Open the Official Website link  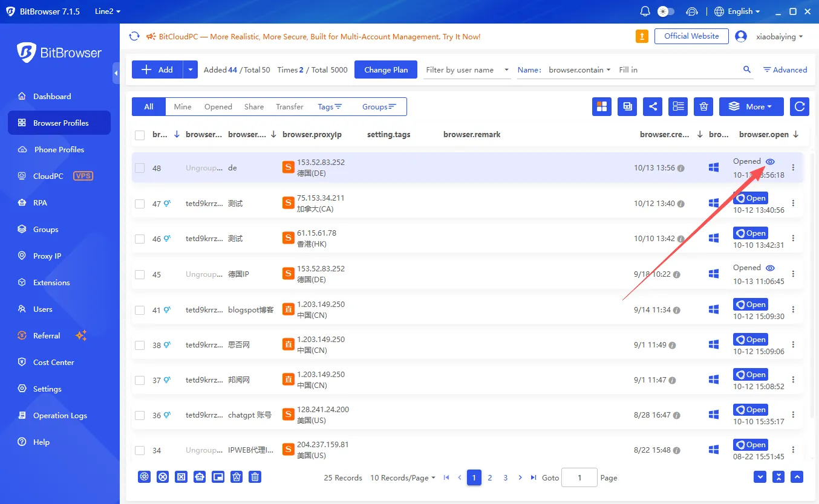coord(691,36)
